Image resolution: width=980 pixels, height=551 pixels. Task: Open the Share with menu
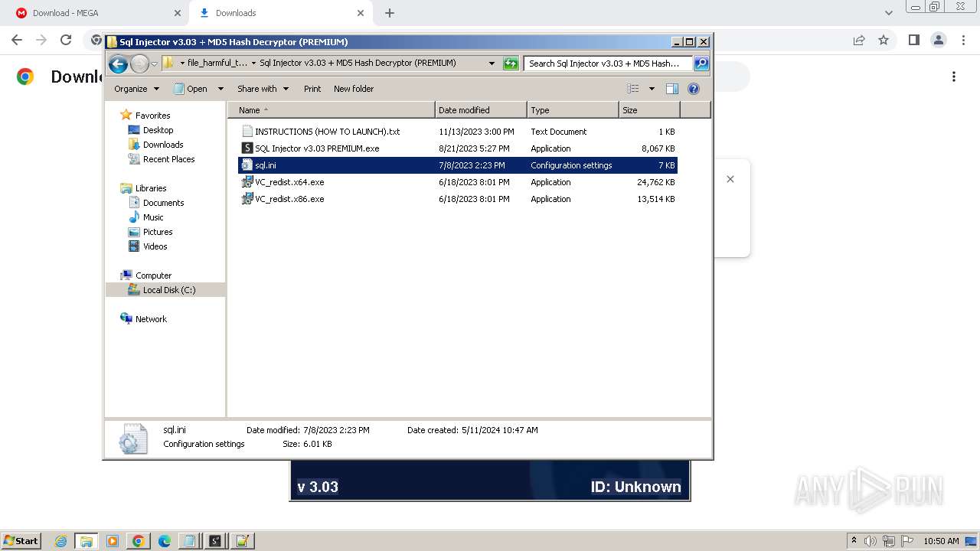pyautogui.click(x=263, y=89)
